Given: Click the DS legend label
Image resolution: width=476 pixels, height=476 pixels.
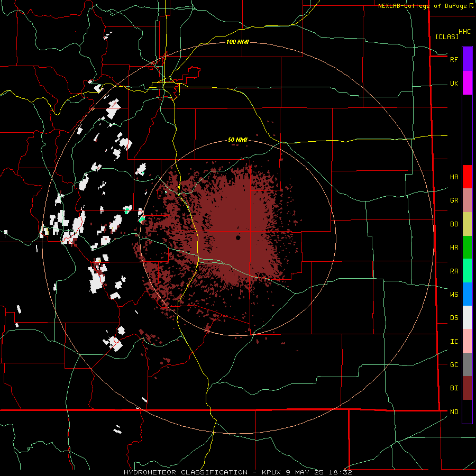Looking at the screenshot, I should coord(454,318).
